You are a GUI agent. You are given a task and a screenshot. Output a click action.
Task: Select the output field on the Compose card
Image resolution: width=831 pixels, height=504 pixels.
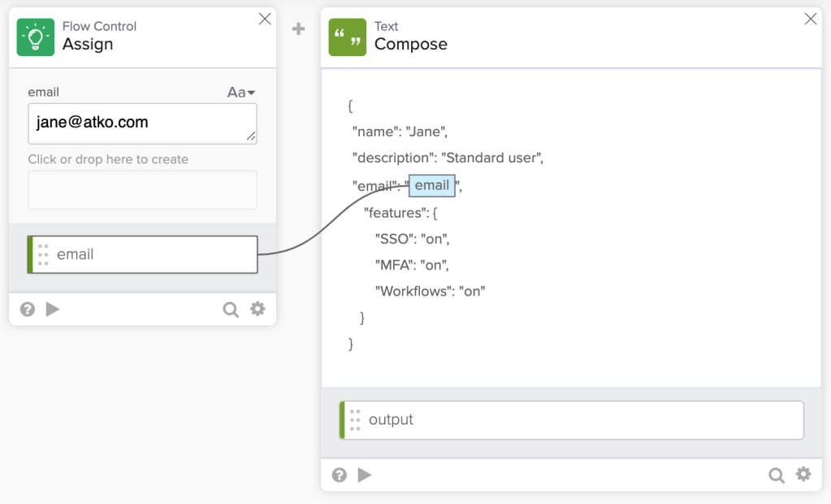tap(569, 420)
